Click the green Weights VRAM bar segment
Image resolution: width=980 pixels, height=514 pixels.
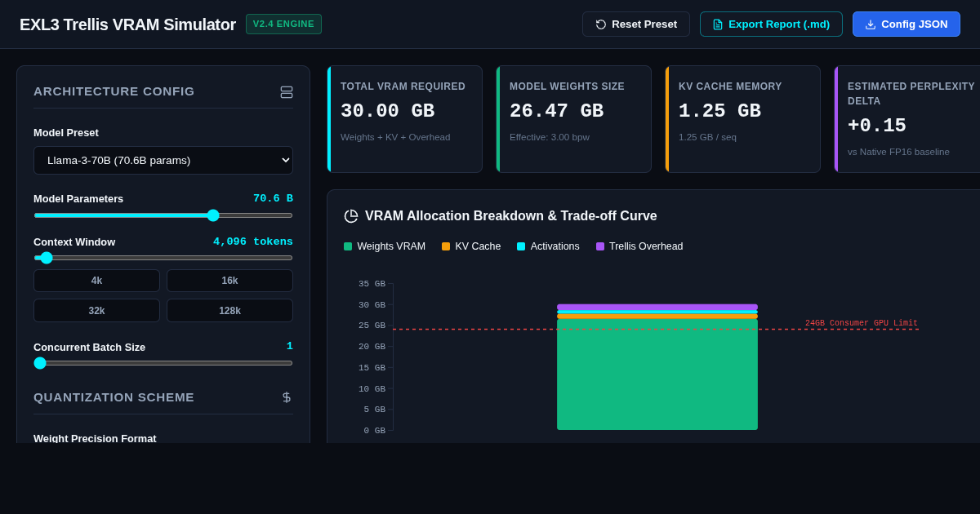[x=657, y=374]
